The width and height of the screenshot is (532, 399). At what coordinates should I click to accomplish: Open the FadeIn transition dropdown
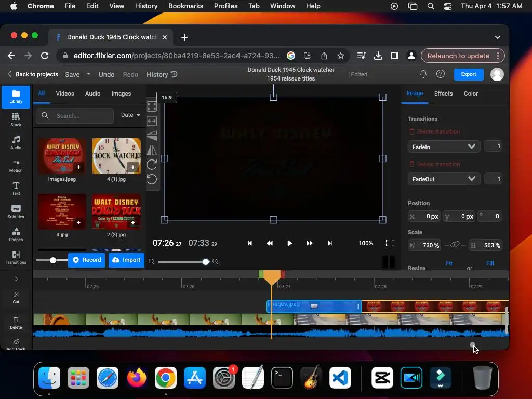(444, 147)
